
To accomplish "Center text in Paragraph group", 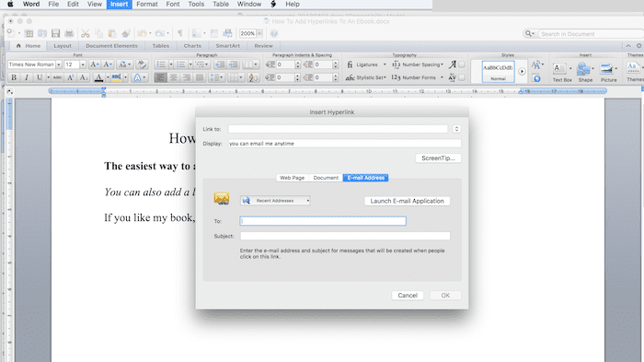I will [x=173, y=77].
